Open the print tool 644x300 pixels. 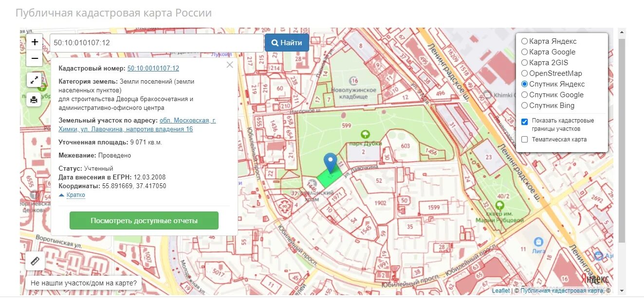tap(34, 99)
